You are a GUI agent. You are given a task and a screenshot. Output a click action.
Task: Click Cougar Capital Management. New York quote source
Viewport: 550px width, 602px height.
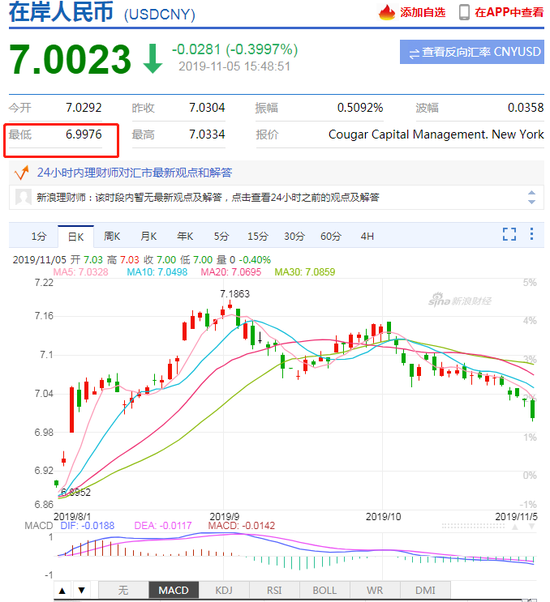[x=436, y=135]
